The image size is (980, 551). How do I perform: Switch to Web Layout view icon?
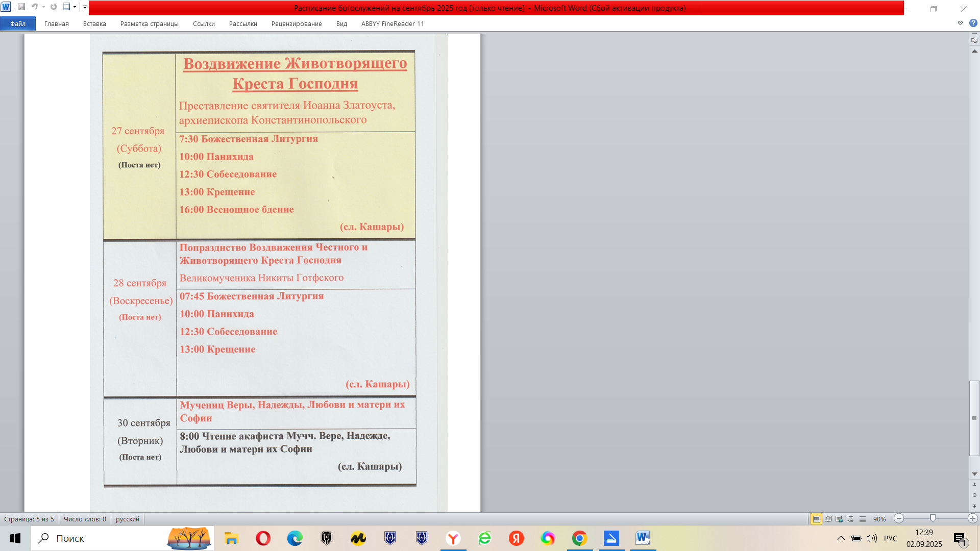click(x=839, y=519)
